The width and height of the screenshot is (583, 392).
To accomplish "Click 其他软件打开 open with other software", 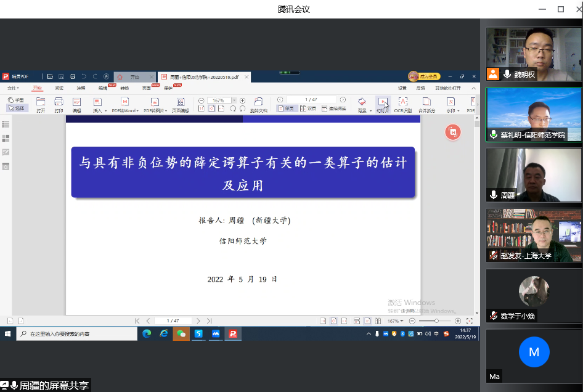I will pyautogui.click(x=447, y=88).
